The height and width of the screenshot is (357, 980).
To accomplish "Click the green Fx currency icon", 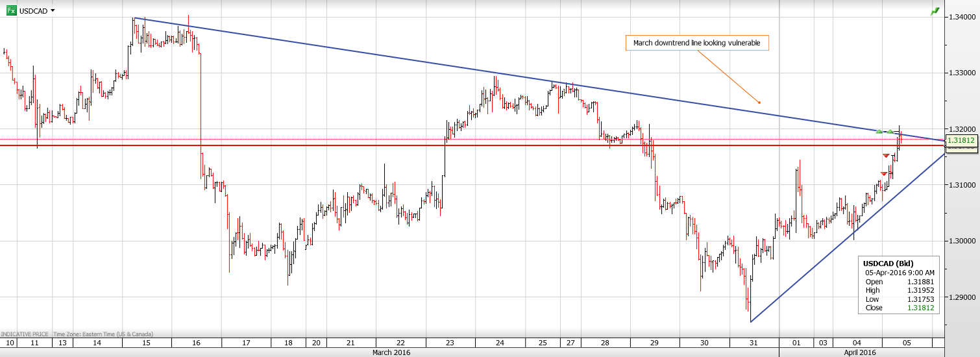I will point(9,11).
